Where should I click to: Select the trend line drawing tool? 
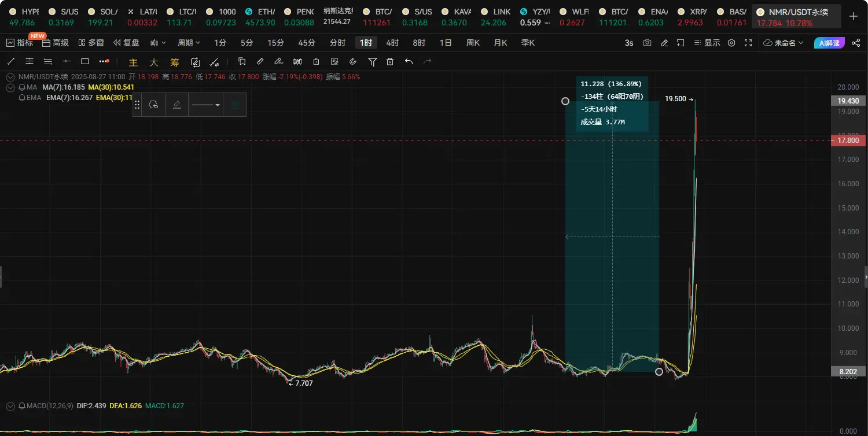pyautogui.click(x=11, y=61)
